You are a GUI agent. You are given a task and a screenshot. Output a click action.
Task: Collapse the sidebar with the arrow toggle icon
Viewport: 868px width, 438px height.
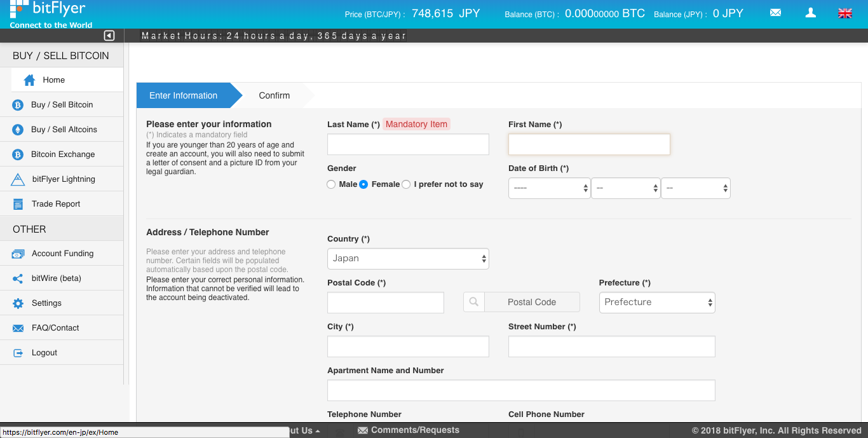click(109, 36)
